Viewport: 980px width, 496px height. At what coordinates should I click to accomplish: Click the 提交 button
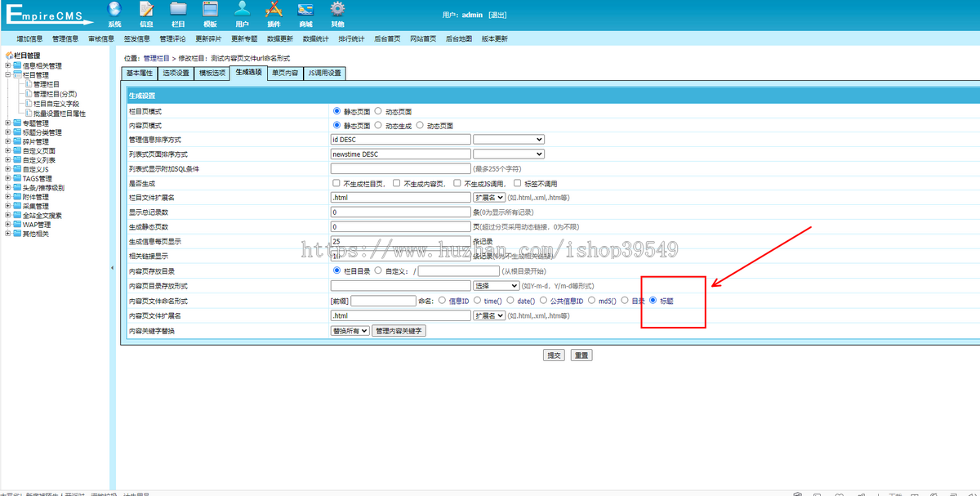[x=555, y=355]
